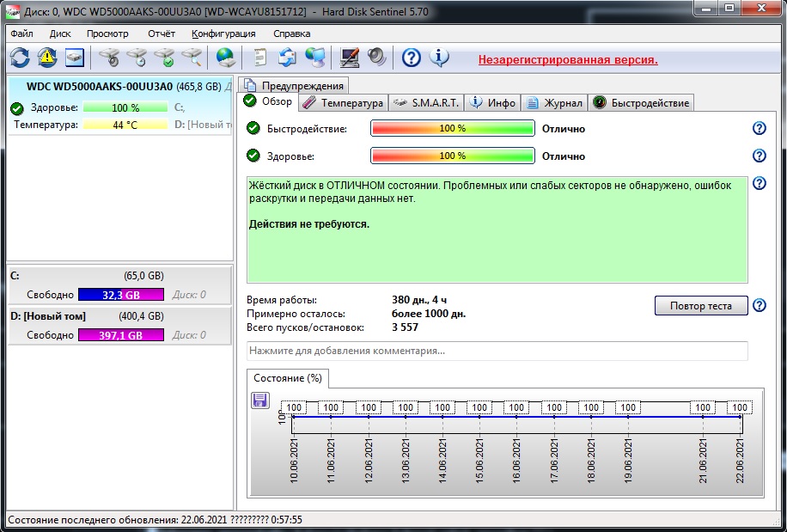Image resolution: width=787 pixels, height=532 pixels.
Task: Click the speaker sound toolbar icon
Action: tap(377, 58)
